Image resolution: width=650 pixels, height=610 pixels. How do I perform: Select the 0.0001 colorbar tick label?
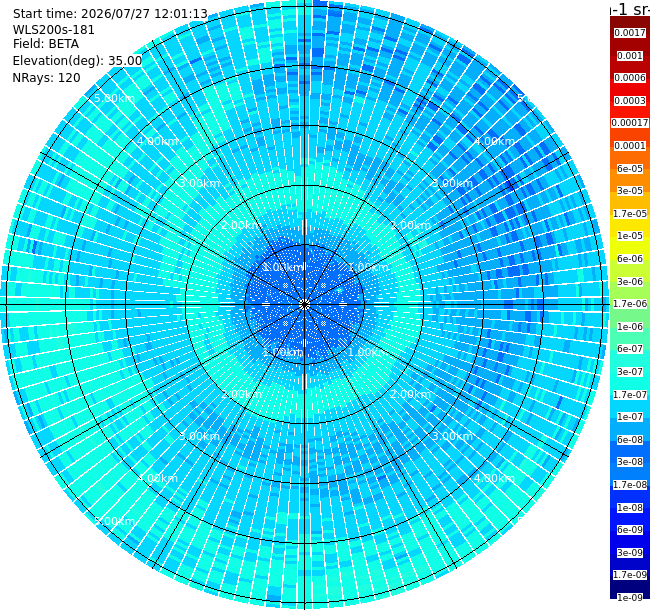[x=630, y=146]
